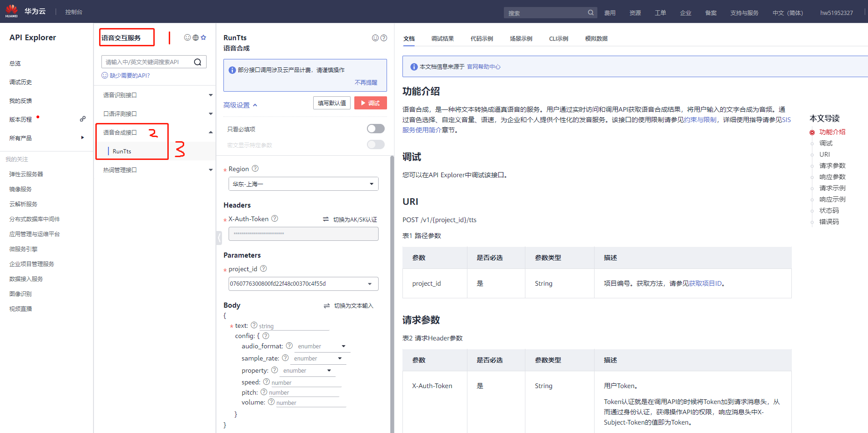
Task: Click the feedback smiley beside 语音交互服务
Action: (187, 37)
